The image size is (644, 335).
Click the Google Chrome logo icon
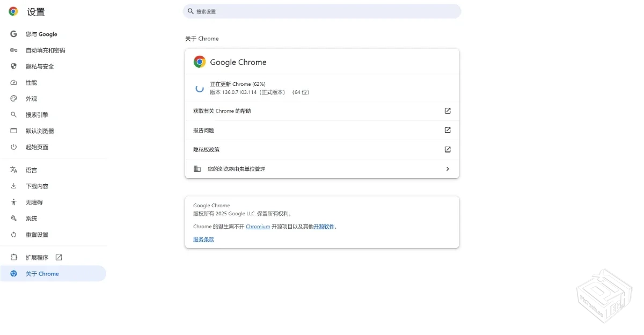coord(199,62)
